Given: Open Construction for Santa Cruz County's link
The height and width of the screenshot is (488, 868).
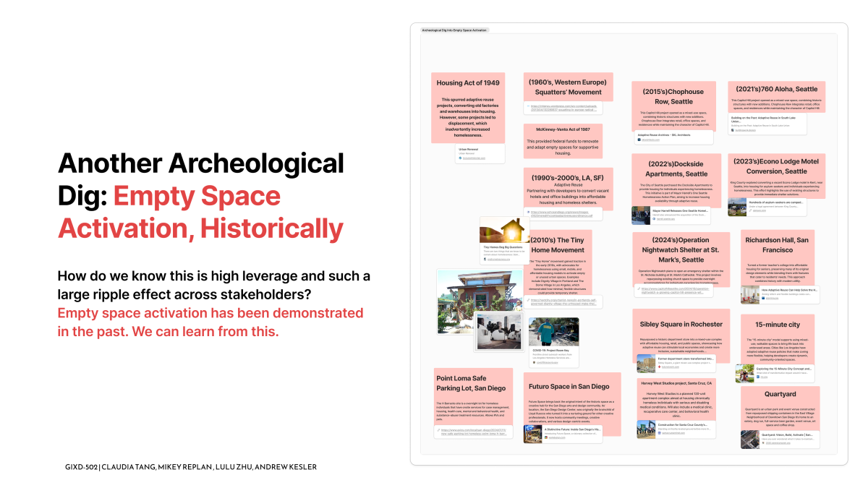Looking at the screenshot, I should tap(676, 429).
